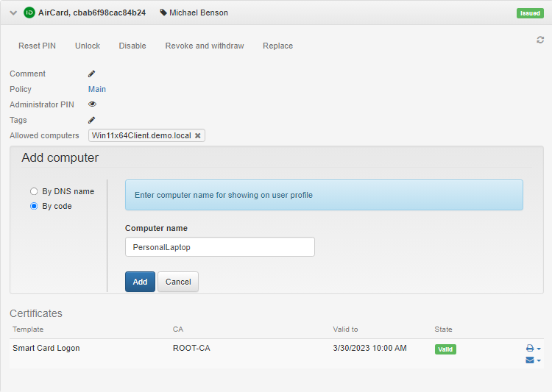Click the ROOT-CA cell
The image size is (552, 392).
191,348
